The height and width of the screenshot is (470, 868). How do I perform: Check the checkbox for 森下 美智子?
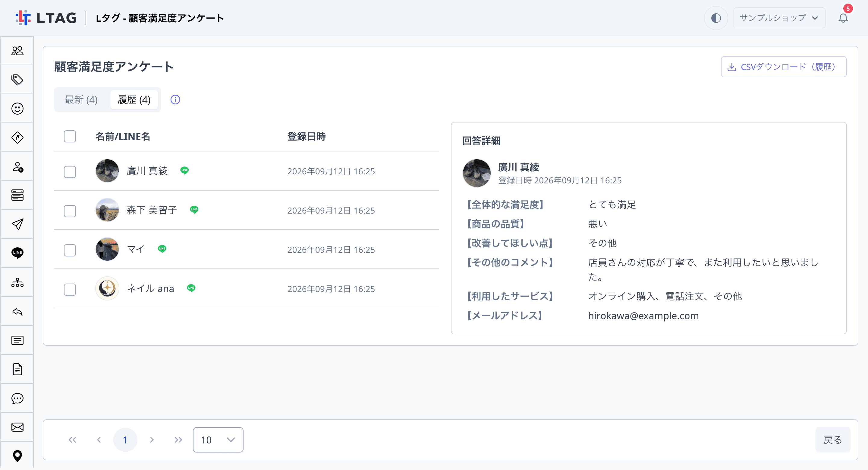70,211
